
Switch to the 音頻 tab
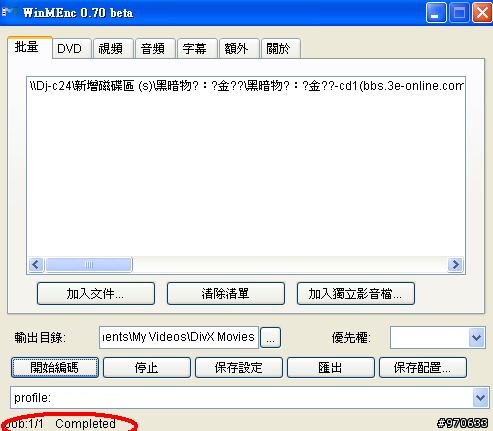pyautogui.click(x=155, y=49)
